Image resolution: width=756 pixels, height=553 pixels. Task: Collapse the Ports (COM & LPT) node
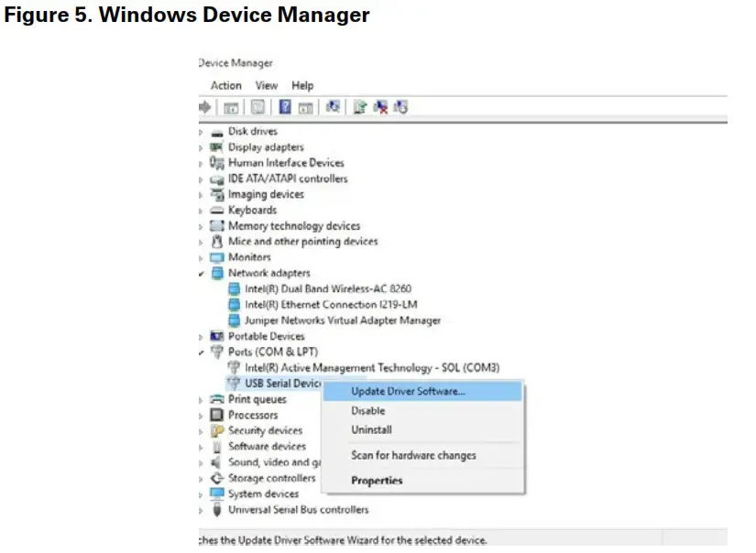click(201, 352)
